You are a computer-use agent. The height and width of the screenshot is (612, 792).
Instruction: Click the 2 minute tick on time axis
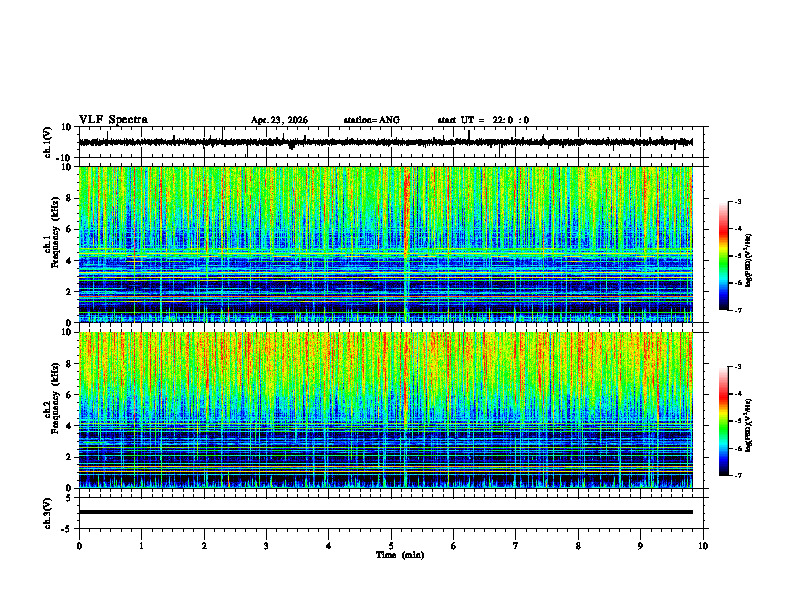click(204, 546)
